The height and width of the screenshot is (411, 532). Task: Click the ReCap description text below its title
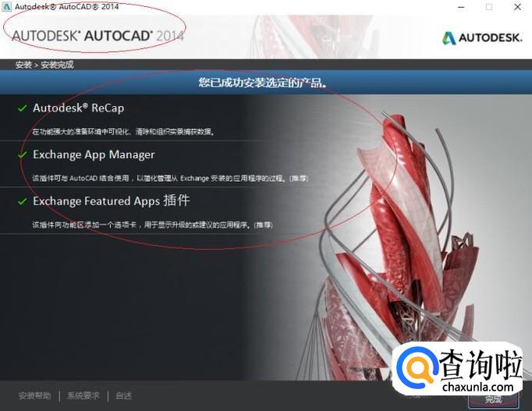(124, 132)
